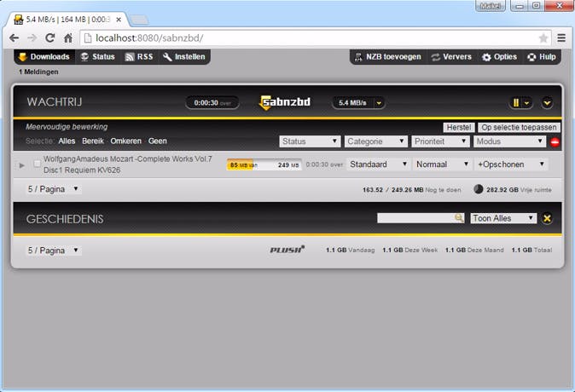Open the Toon Alles history filter dropdown

point(503,218)
